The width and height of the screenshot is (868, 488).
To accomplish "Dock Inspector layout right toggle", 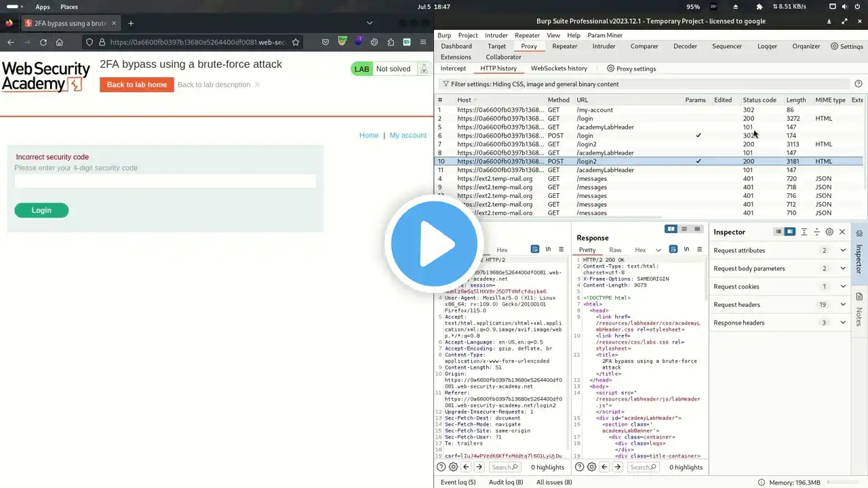I will pyautogui.click(x=790, y=232).
